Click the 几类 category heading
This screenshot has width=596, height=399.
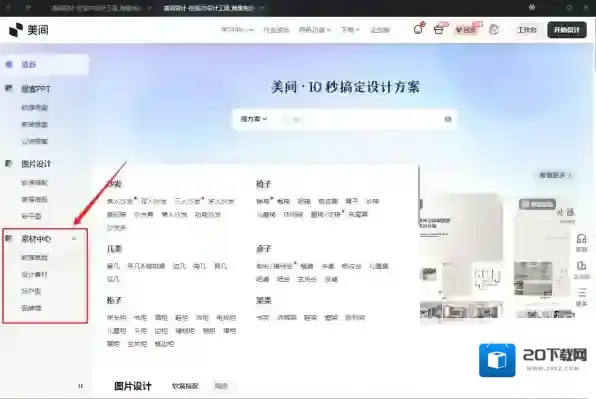point(114,249)
